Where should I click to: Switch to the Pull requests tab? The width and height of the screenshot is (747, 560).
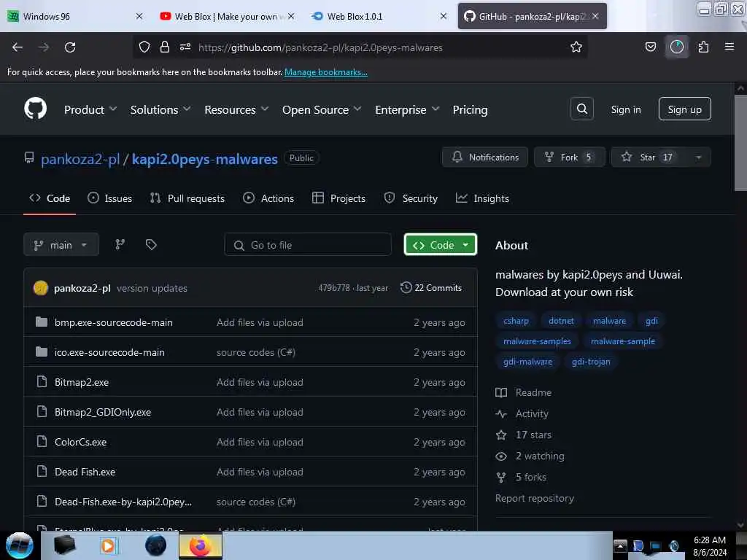coord(187,198)
